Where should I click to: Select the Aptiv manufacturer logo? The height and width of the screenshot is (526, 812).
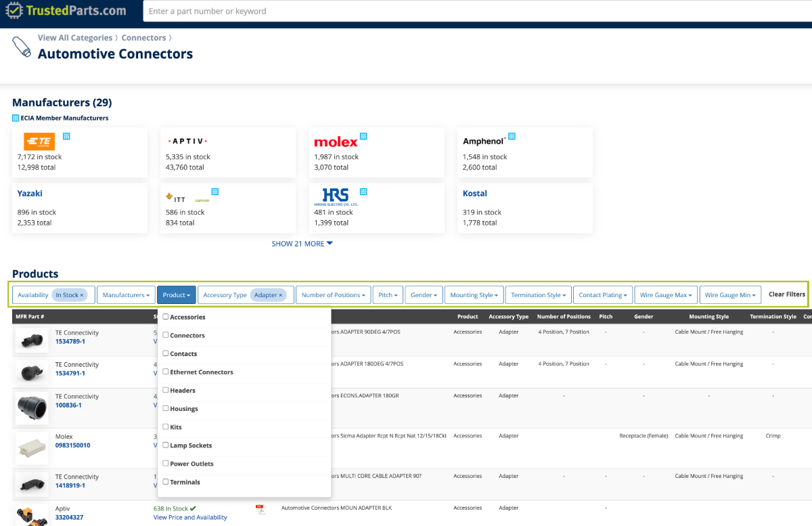tap(187, 141)
